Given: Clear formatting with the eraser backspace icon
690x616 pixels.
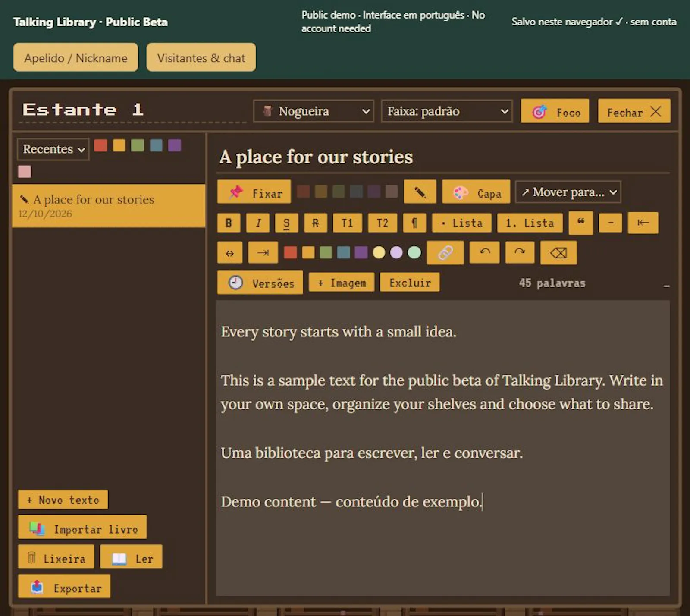Looking at the screenshot, I should (558, 252).
